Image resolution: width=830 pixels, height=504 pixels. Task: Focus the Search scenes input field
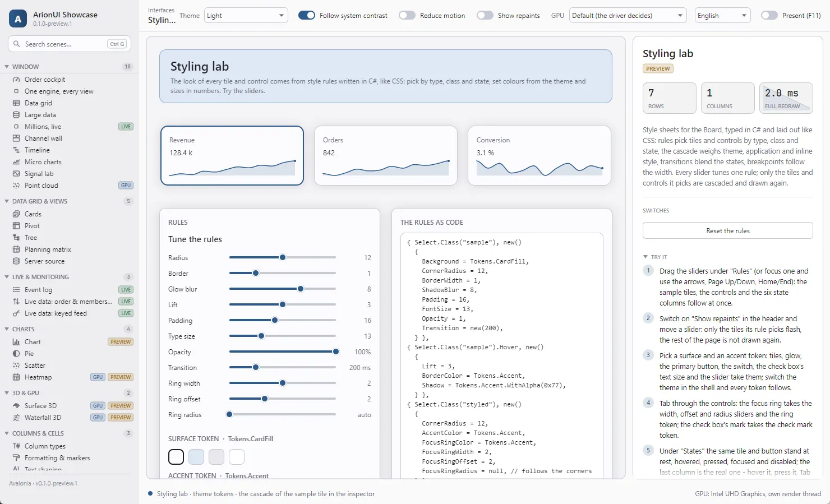[x=70, y=44]
